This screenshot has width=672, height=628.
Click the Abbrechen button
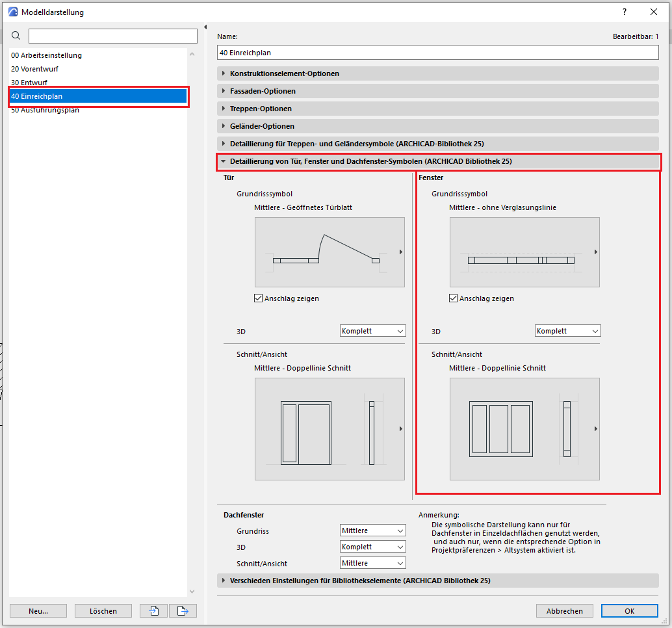[564, 610]
